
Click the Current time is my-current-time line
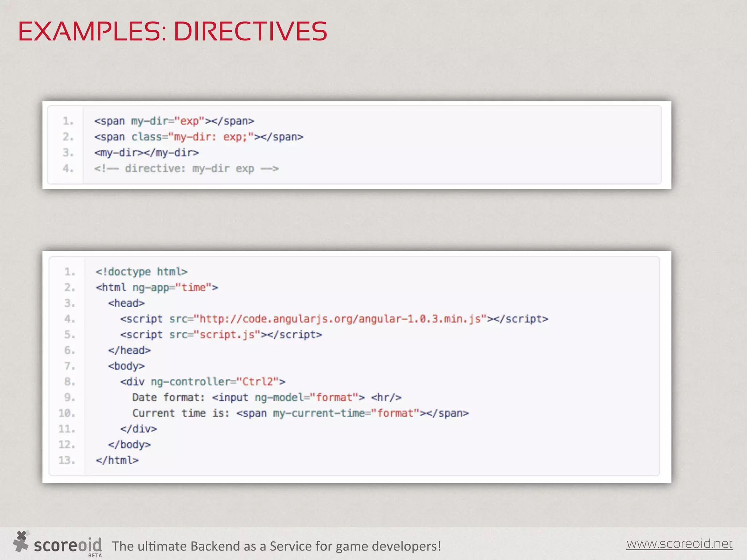tap(301, 413)
